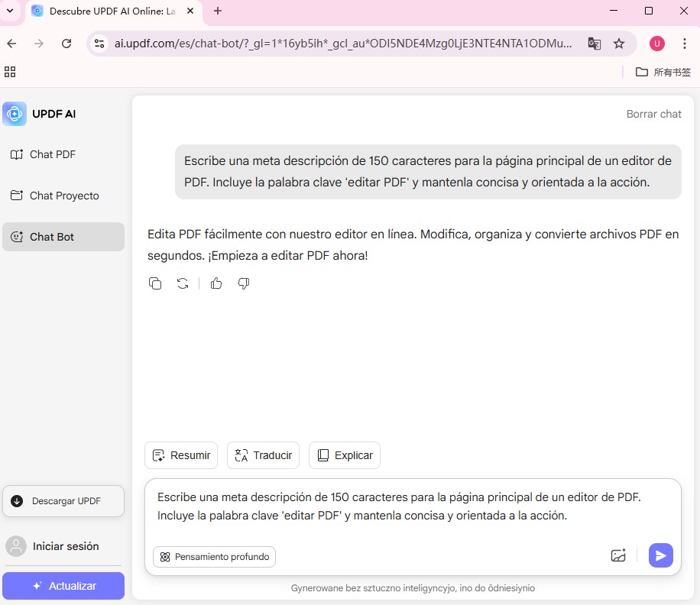Screen dimensions: 700x605
Task: Click the Resumir button
Action: pyautogui.click(x=181, y=455)
